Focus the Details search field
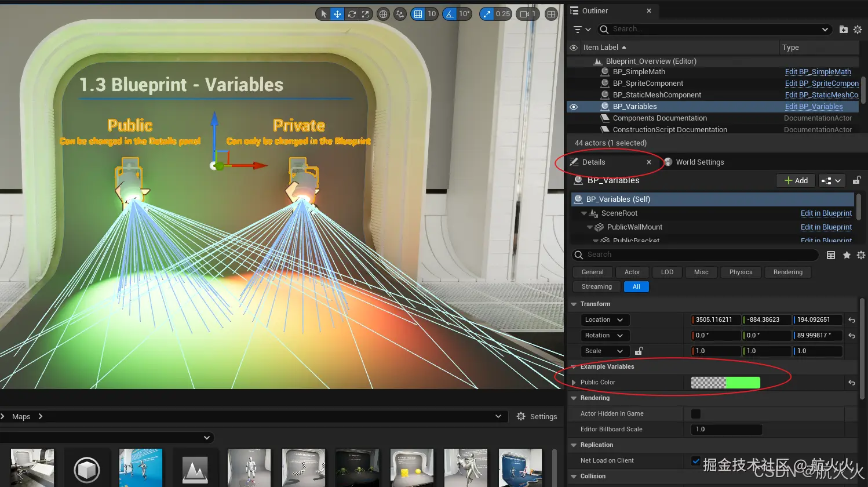This screenshot has height=487, width=868. pos(695,255)
